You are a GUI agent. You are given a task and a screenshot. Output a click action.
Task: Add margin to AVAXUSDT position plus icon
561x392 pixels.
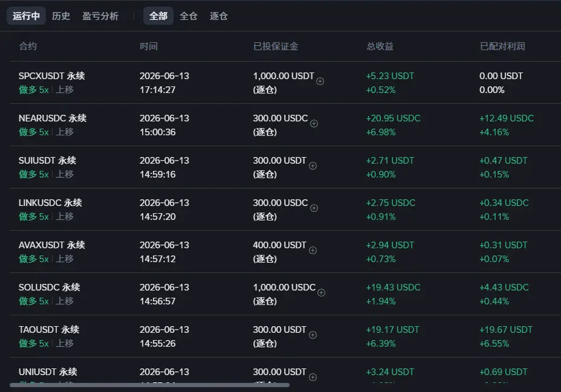tap(313, 251)
